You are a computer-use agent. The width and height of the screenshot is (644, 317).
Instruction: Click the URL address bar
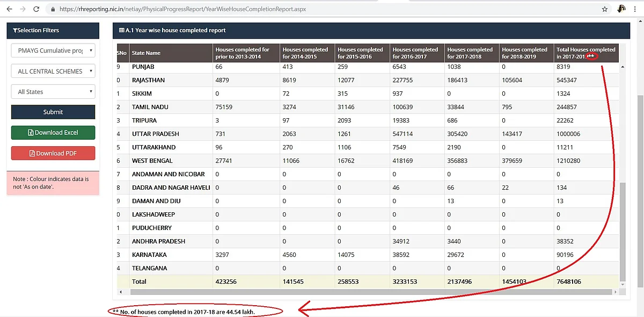322,9
